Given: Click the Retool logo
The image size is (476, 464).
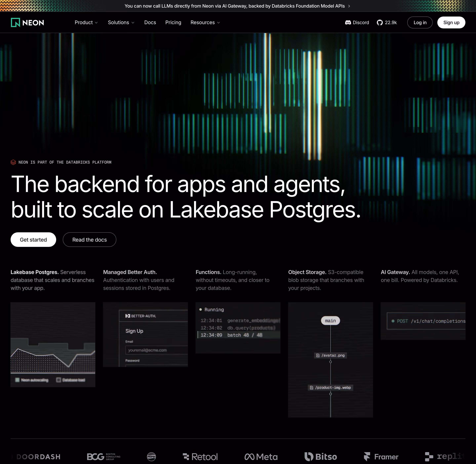Looking at the screenshot, I should [x=200, y=457].
